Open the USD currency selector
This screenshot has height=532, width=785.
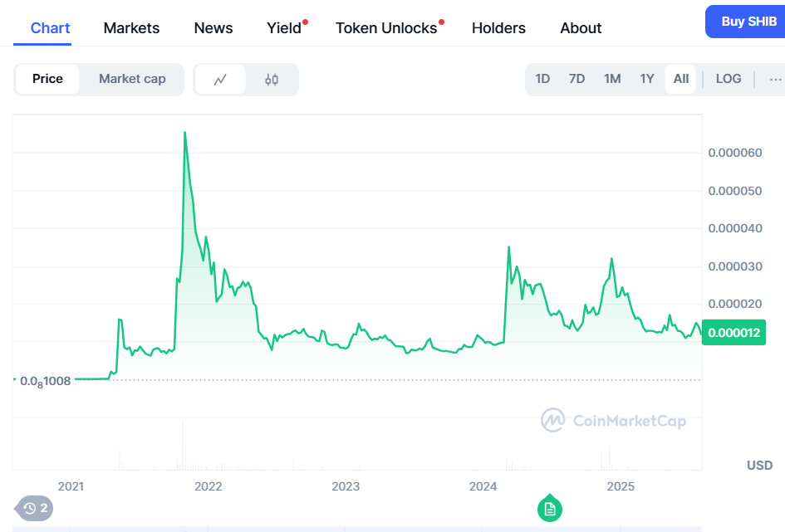tap(758, 466)
